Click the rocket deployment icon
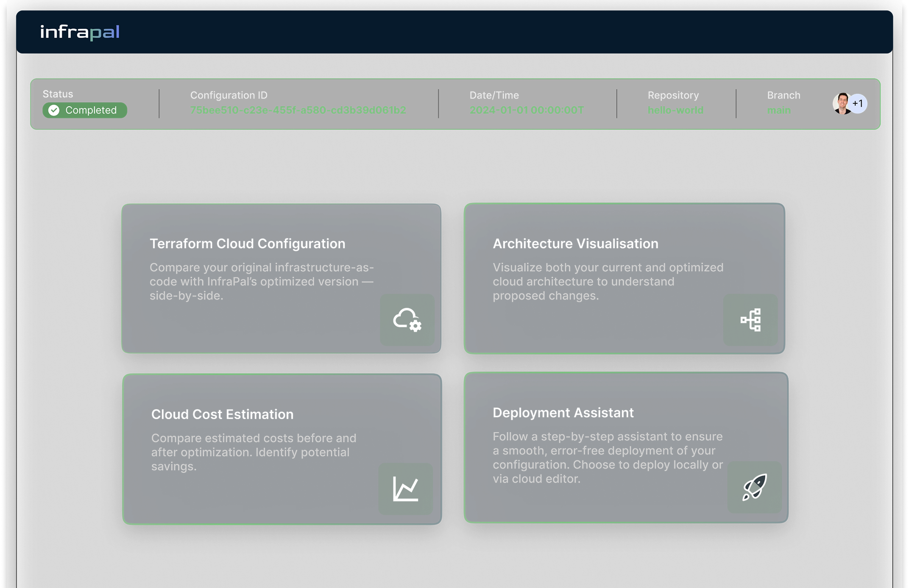Image resolution: width=909 pixels, height=588 pixels. coord(754,487)
